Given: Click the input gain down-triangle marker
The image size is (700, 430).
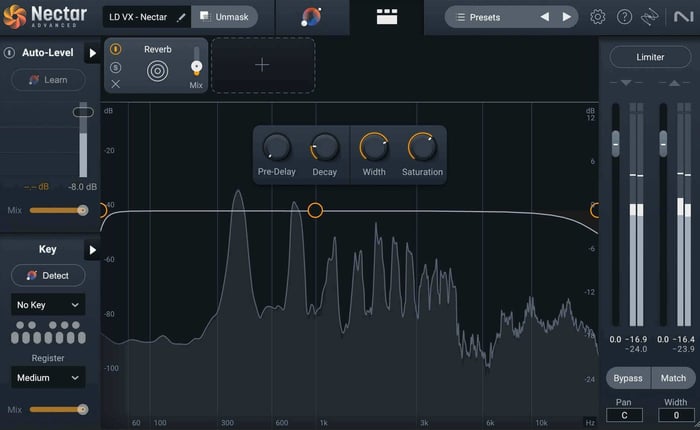Looking at the screenshot, I should 626,83.
